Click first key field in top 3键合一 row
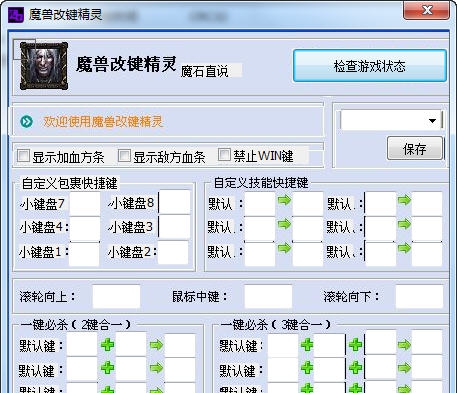Screen dimensions: 457x393 pyautogui.click(x=283, y=345)
